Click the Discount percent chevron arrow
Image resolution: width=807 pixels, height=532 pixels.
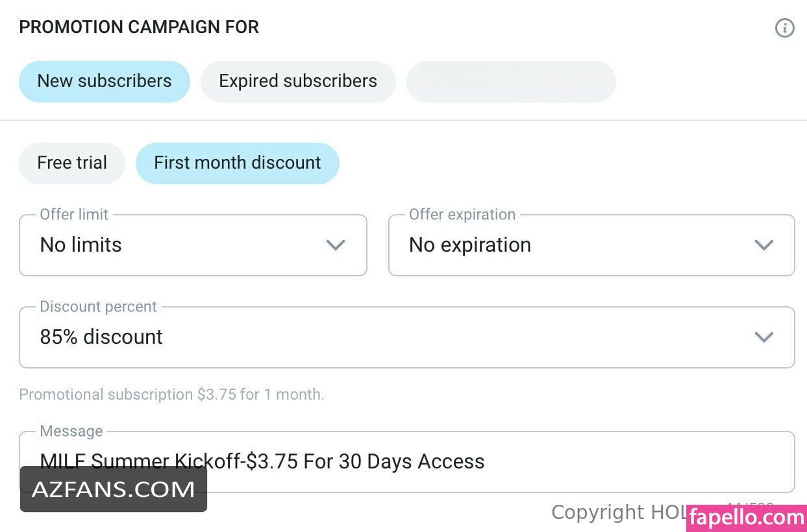764,337
